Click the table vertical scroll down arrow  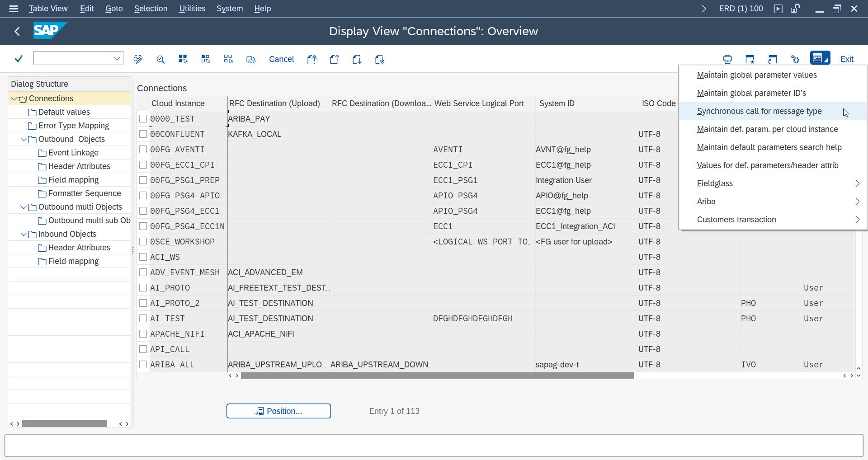[859, 376]
